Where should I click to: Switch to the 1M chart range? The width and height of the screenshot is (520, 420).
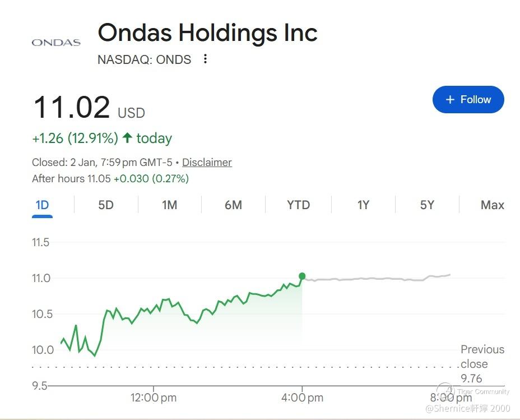(169, 205)
